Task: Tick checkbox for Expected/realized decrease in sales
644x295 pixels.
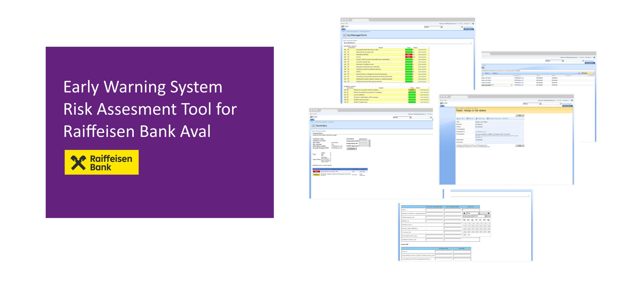Action: tap(348, 49)
